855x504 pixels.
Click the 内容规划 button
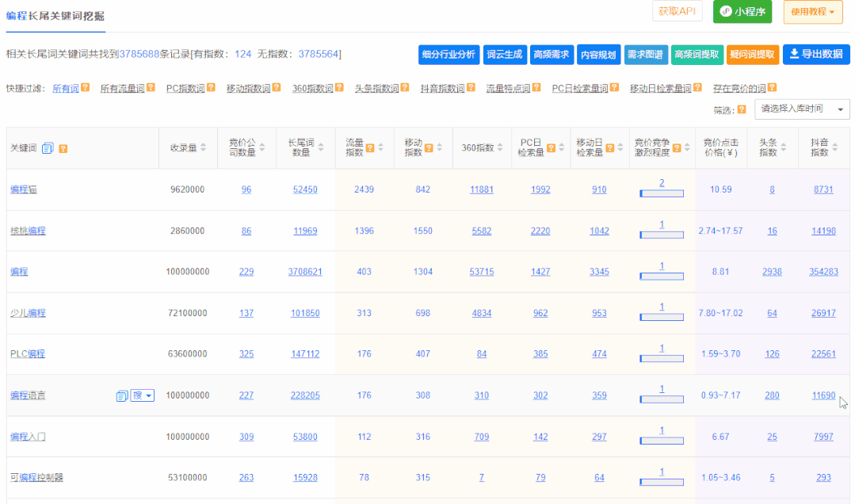(x=598, y=55)
